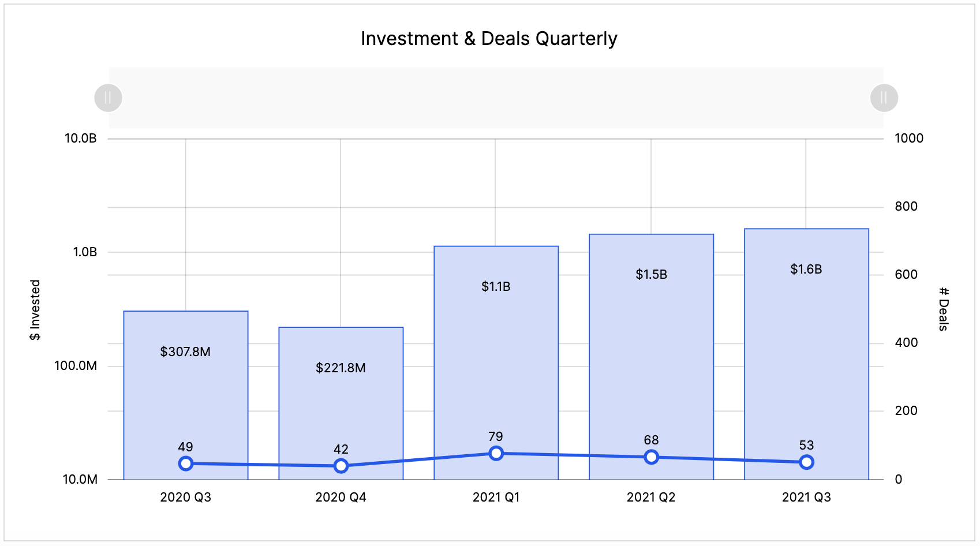Select the 68 deals data point
This screenshot has width=980, height=546.
point(651,457)
